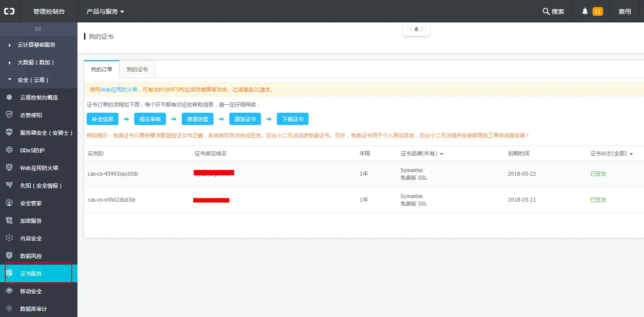Click the Alibaba Cloud logo icon
Viewport: 644px width, 317px height.
(9, 11)
